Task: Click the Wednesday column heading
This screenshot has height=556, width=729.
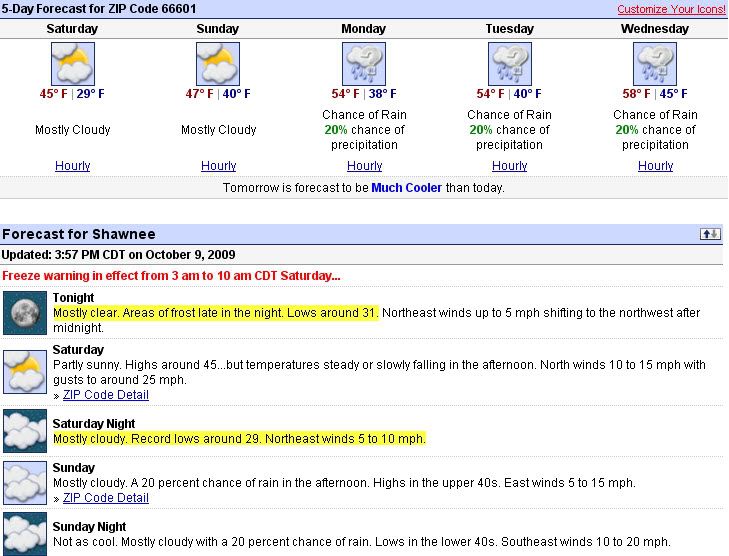Action: [655, 29]
